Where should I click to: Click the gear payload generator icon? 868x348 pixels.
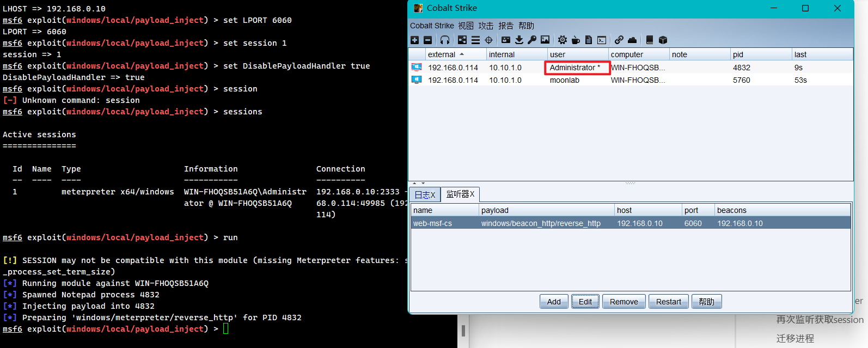click(x=563, y=40)
